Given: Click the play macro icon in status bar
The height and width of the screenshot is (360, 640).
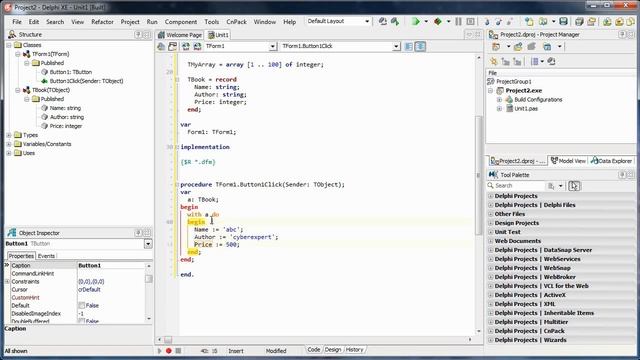Looking at the screenshot, I should [x=160, y=351].
